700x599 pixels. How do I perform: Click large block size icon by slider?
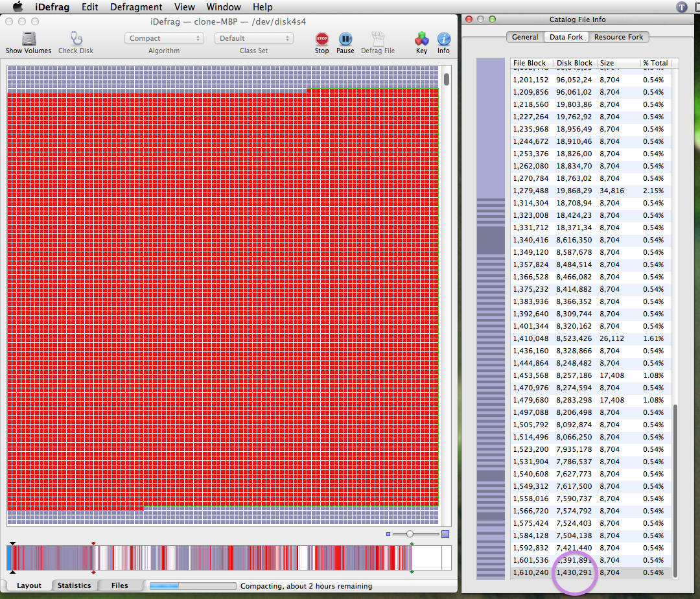pos(445,534)
